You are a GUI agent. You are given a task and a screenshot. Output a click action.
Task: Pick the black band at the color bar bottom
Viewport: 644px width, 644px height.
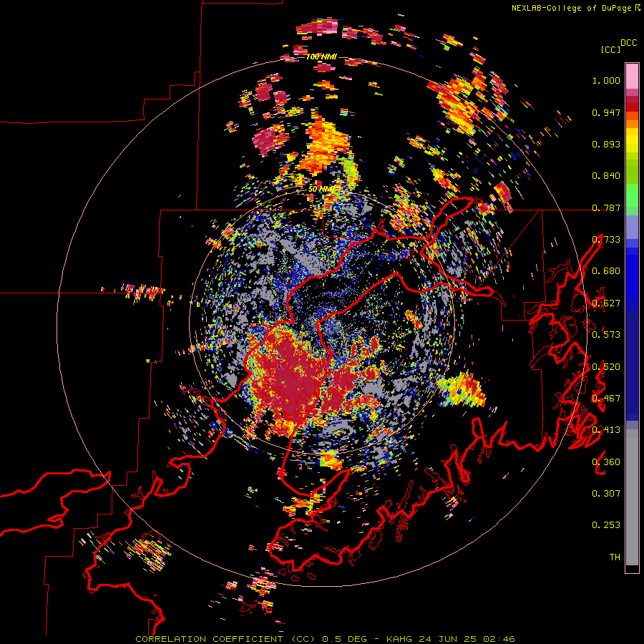(x=632, y=569)
